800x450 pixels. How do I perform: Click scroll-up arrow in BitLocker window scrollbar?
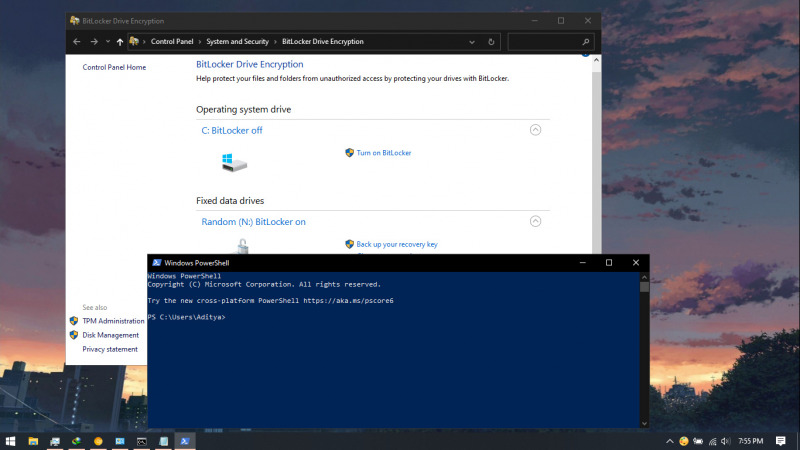coord(596,60)
